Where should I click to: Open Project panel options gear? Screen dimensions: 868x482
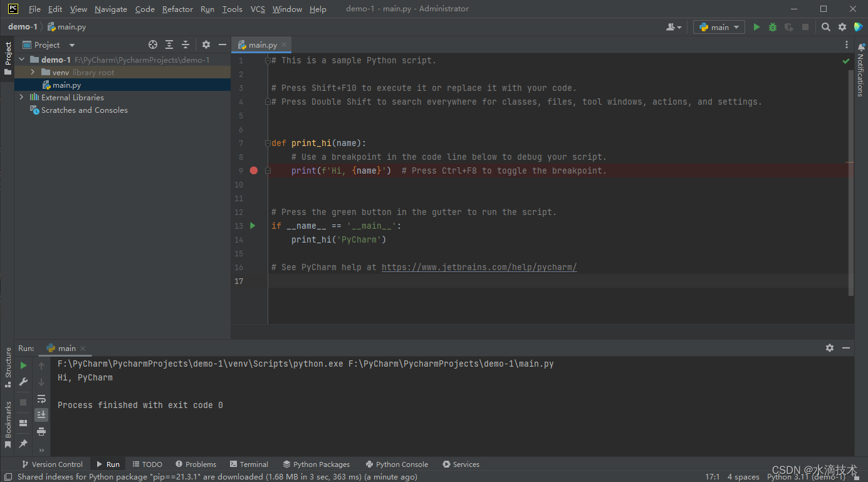[x=206, y=45]
